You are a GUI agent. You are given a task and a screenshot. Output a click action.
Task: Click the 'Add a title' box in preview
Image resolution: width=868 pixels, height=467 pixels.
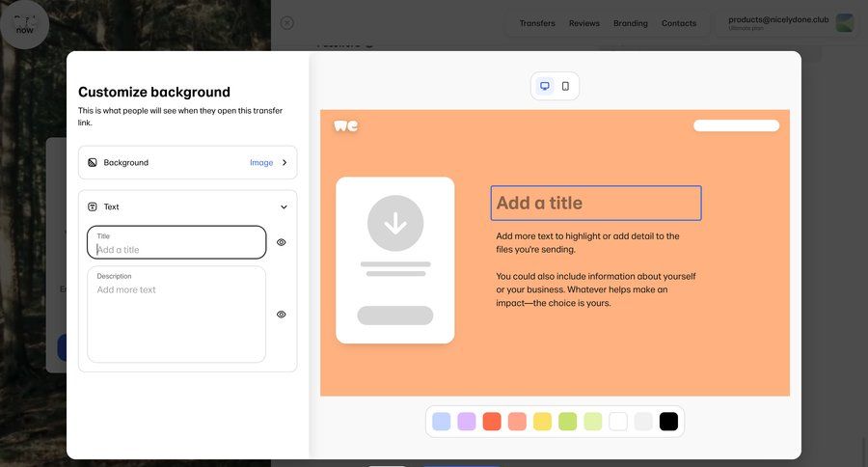coord(596,203)
